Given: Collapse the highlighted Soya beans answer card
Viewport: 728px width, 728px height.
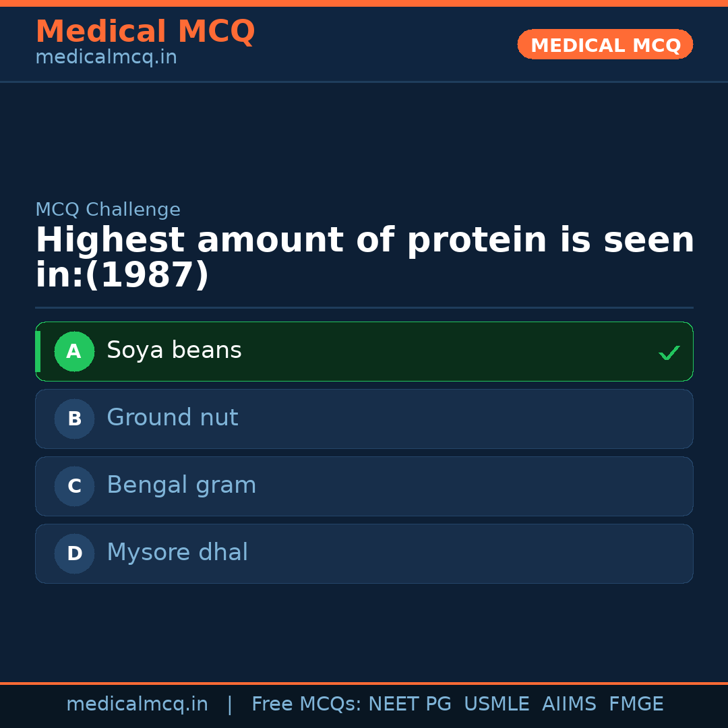Looking at the screenshot, I should [364, 351].
